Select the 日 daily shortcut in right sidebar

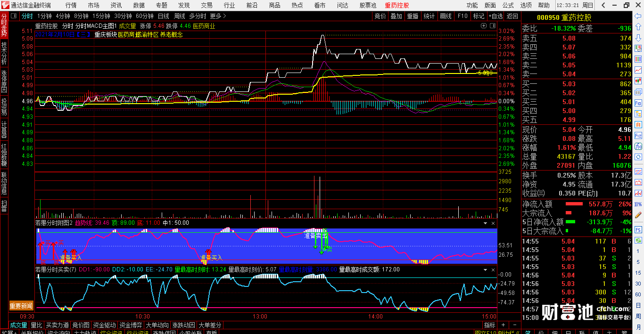[x=638, y=306]
